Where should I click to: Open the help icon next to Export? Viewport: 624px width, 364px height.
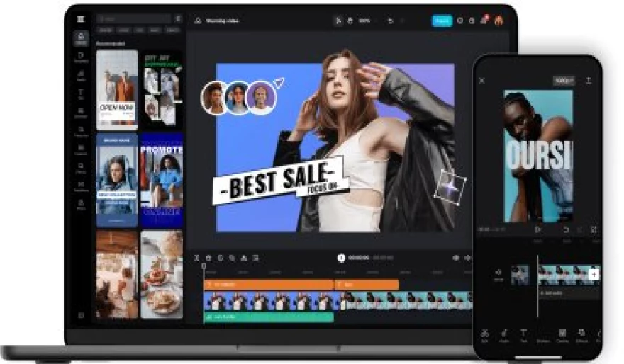pyautogui.click(x=460, y=21)
